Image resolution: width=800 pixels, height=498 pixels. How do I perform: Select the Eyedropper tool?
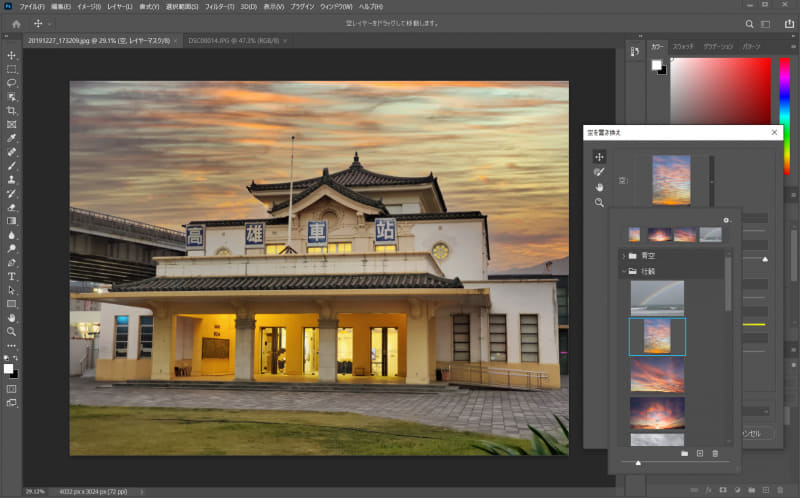click(x=11, y=138)
